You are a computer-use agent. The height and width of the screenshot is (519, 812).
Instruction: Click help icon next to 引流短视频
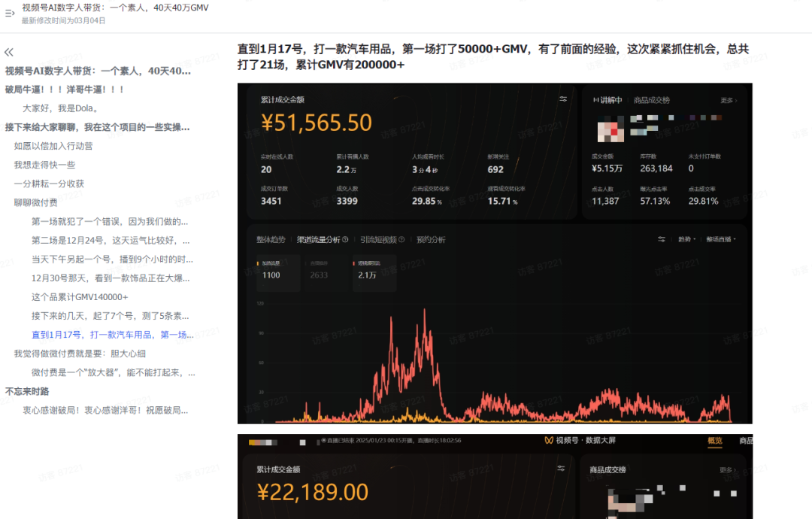pos(401,240)
